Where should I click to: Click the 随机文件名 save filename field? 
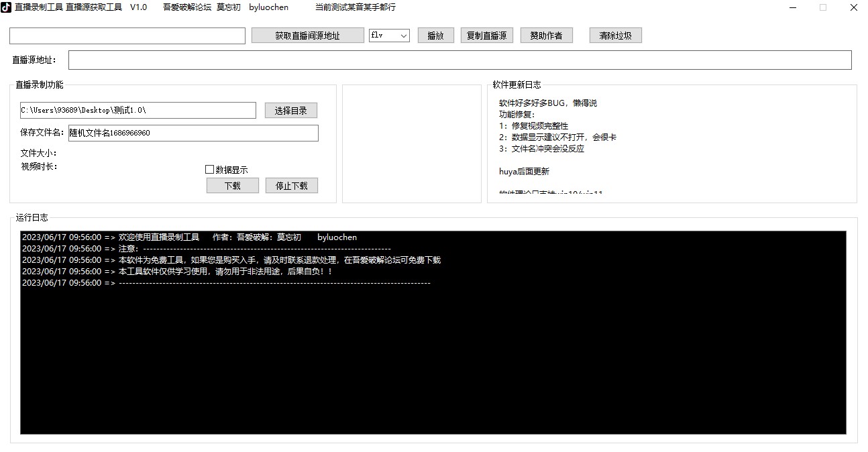[193, 133]
